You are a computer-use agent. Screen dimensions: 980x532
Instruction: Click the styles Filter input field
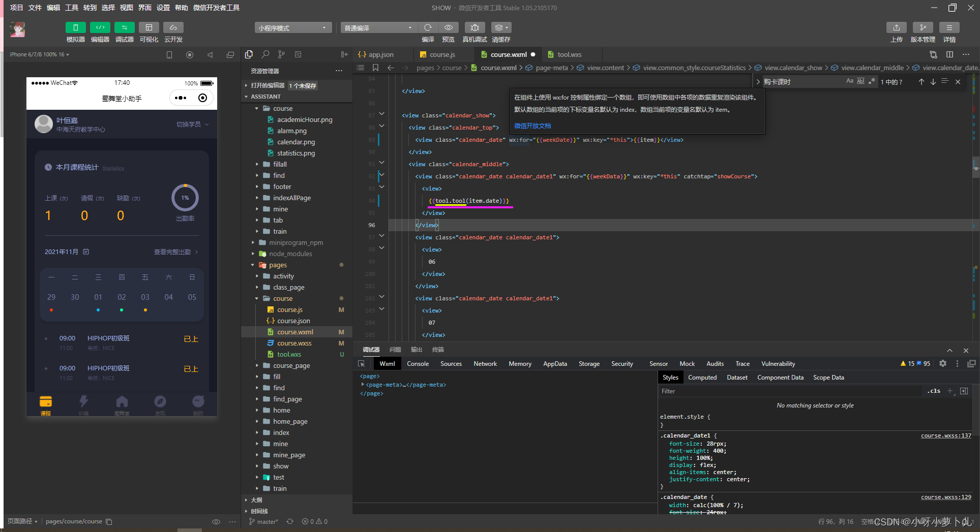tap(791, 391)
